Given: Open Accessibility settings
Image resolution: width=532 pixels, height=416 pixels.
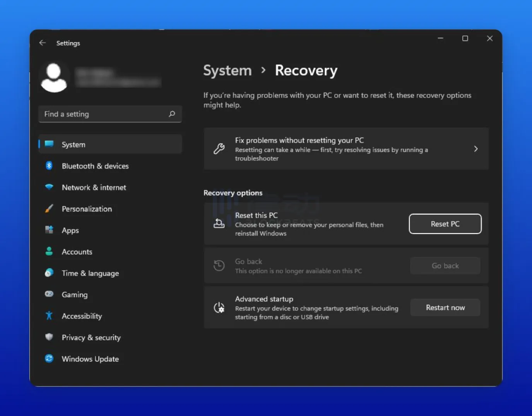Looking at the screenshot, I should coord(82,316).
